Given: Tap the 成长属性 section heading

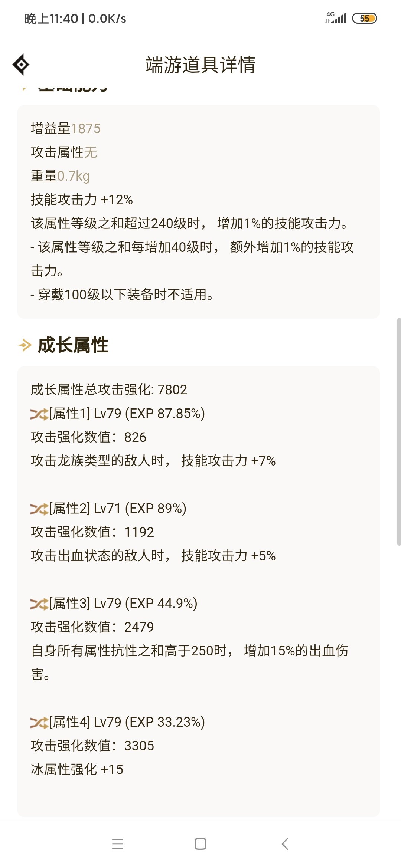Looking at the screenshot, I should click(x=73, y=345).
